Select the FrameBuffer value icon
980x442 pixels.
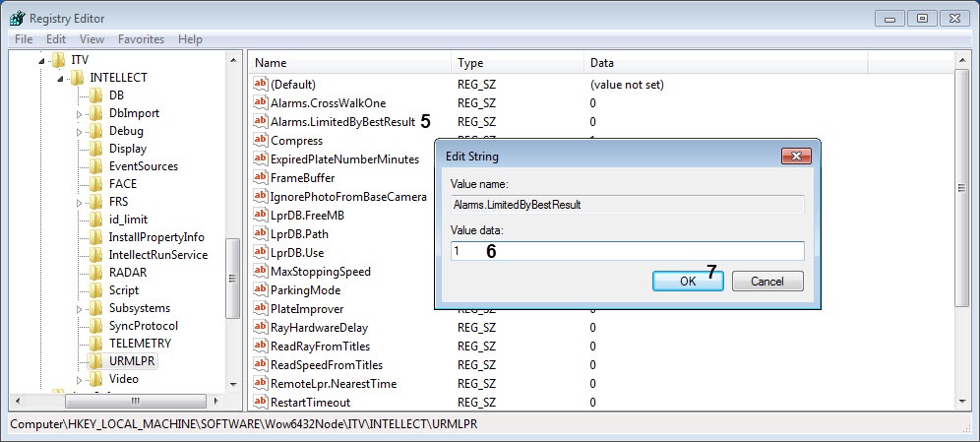(261, 178)
